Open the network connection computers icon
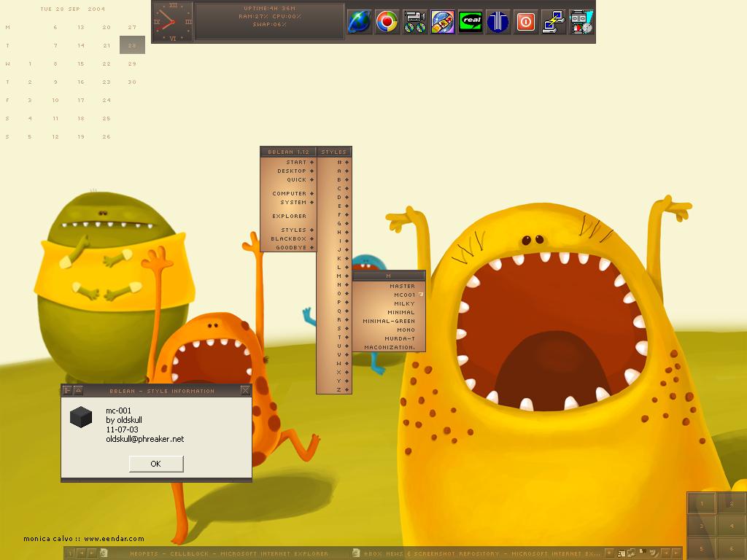Screen dimensions: 747x560 click(553, 22)
